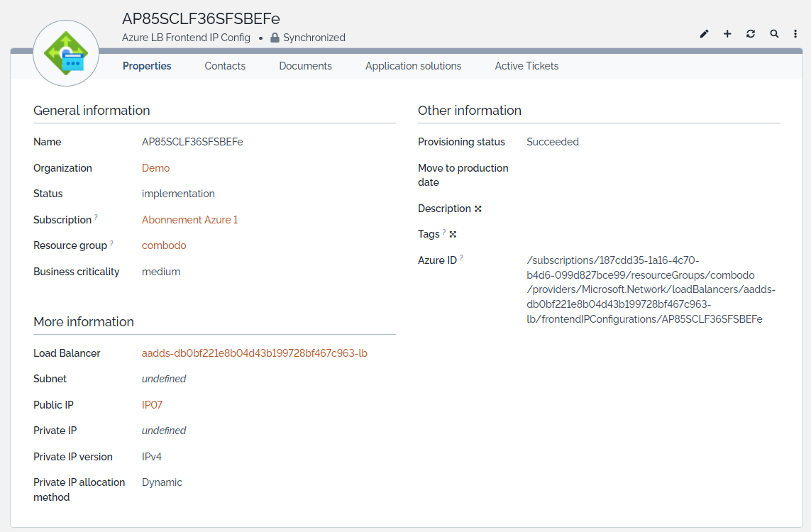Open the combodo resource group link
Image resolution: width=811 pixels, height=532 pixels.
(x=164, y=245)
